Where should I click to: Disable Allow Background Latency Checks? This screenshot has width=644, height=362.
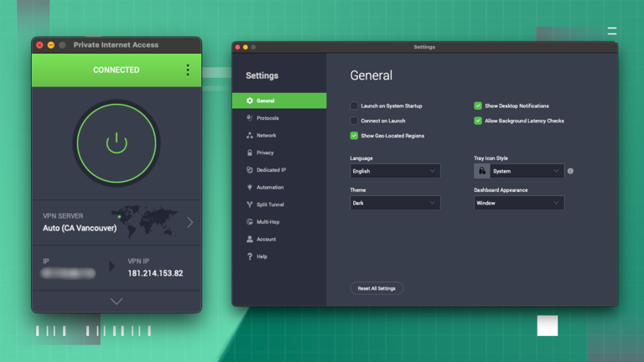pyautogui.click(x=478, y=121)
